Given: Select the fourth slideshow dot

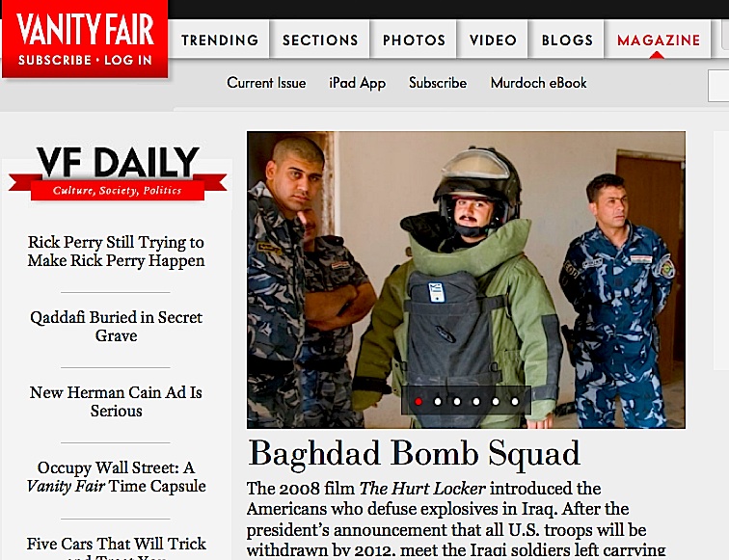Looking at the screenshot, I should 476,402.
